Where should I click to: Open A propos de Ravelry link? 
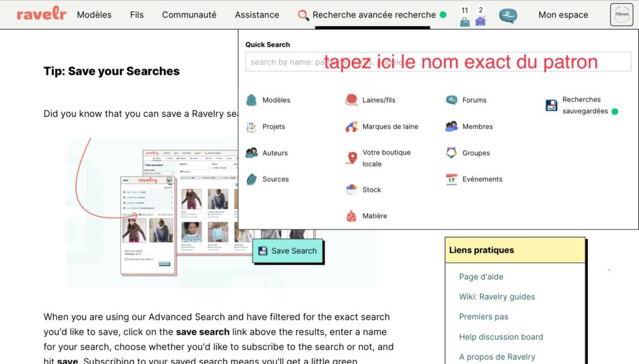[x=497, y=357]
